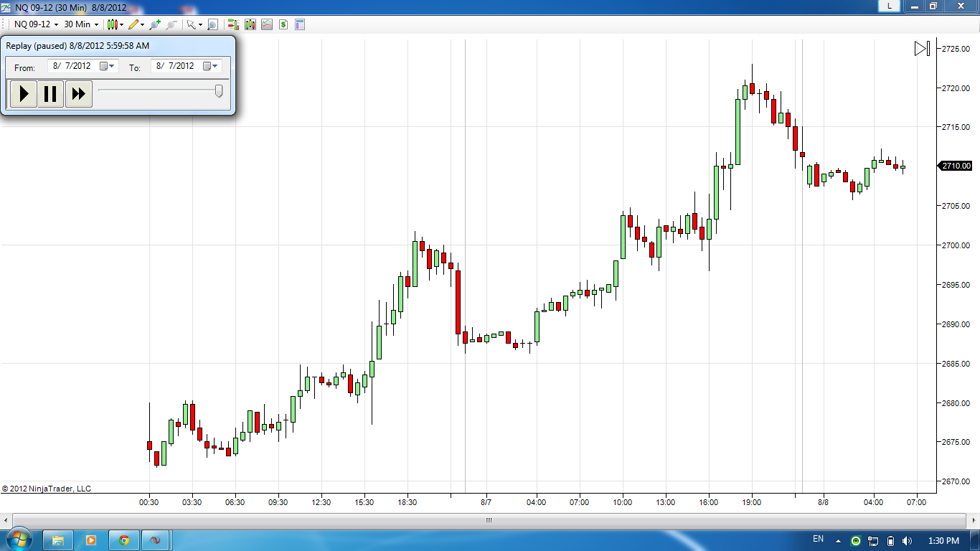The height and width of the screenshot is (551, 980).
Task: Click the network tray icon
Action: point(873,540)
